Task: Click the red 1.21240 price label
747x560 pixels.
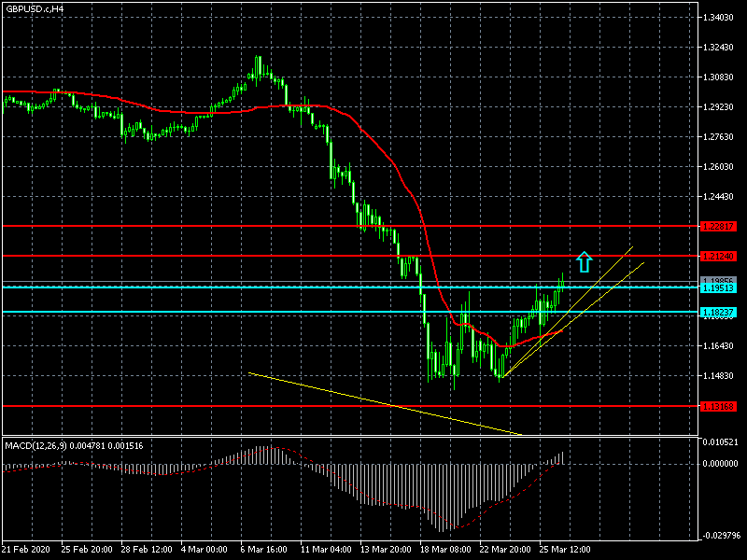Action: tap(718, 256)
